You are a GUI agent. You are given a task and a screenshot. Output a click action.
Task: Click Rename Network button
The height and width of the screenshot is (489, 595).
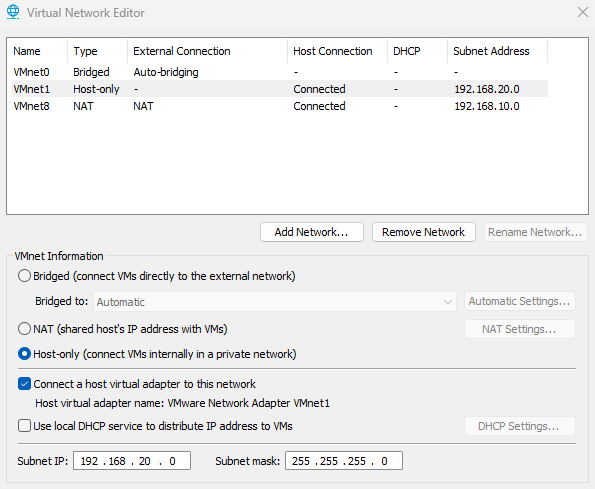[535, 232]
